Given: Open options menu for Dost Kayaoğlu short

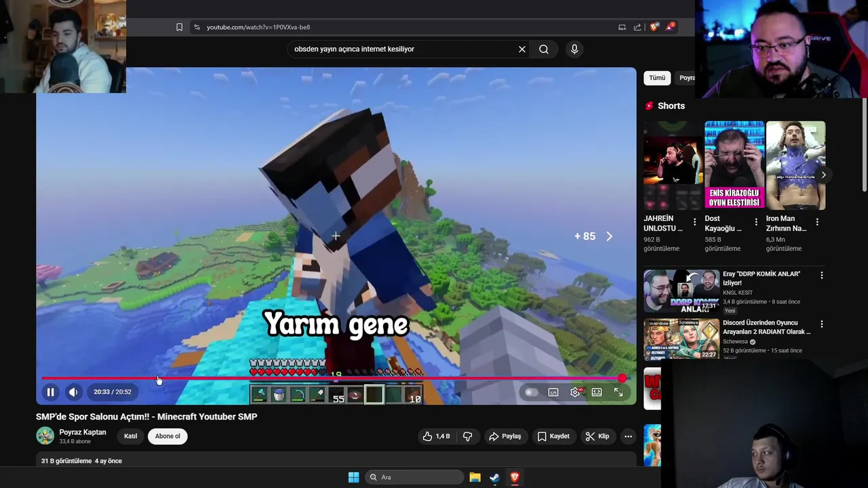Looking at the screenshot, I should (756, 222).
